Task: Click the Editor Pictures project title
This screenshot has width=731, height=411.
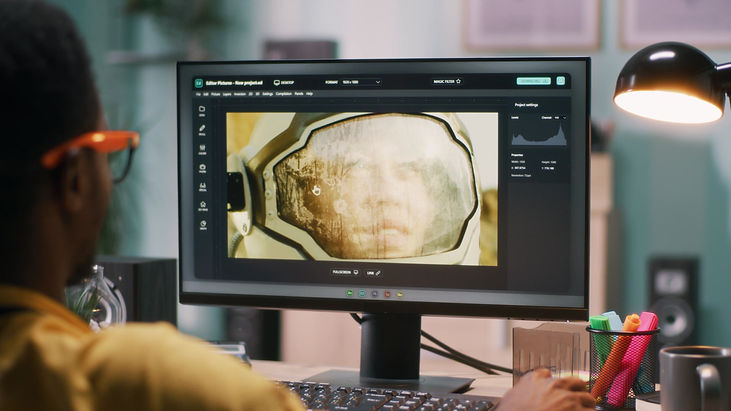Action: [x=234, y=83]
